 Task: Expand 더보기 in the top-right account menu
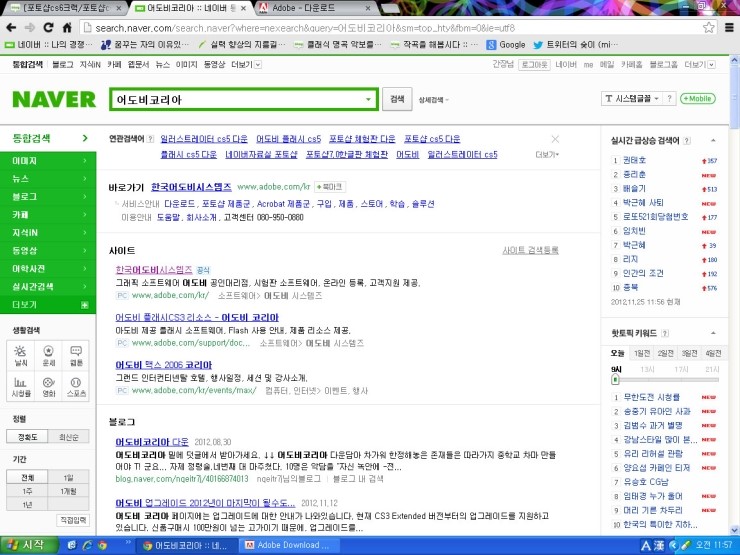tap(700, 65)
